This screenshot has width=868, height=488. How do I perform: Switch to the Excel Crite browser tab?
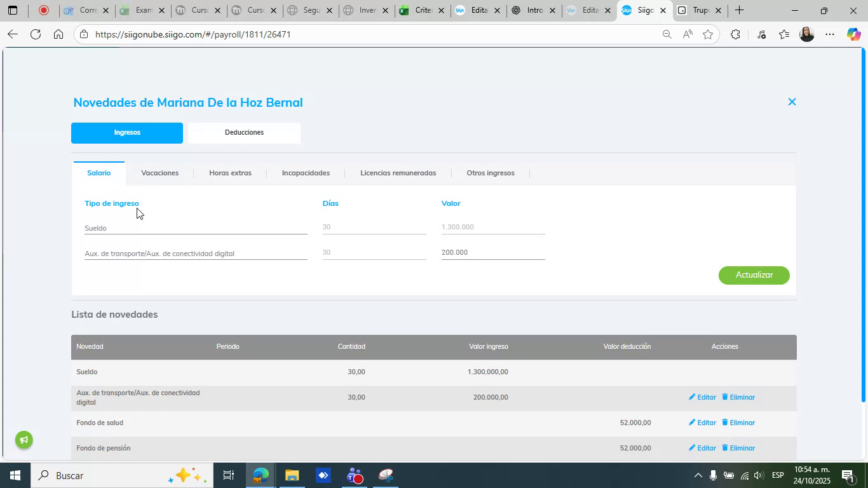click(423, 10)
